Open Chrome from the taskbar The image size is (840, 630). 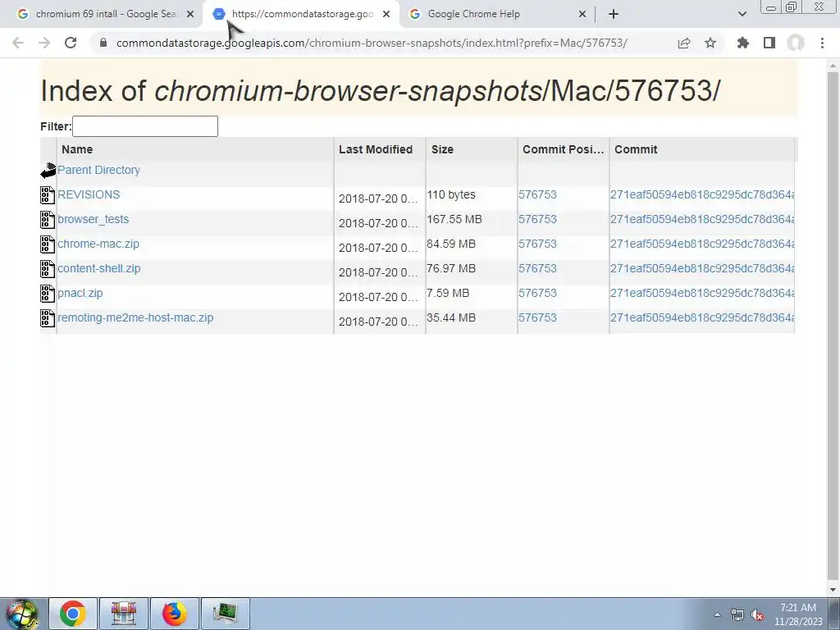click(73, 614)
